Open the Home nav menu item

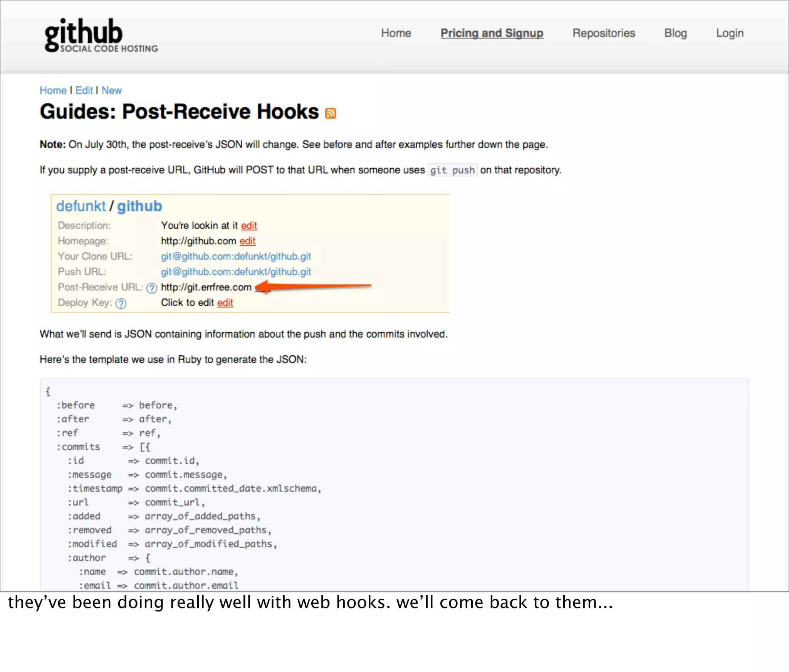point(396,33)
